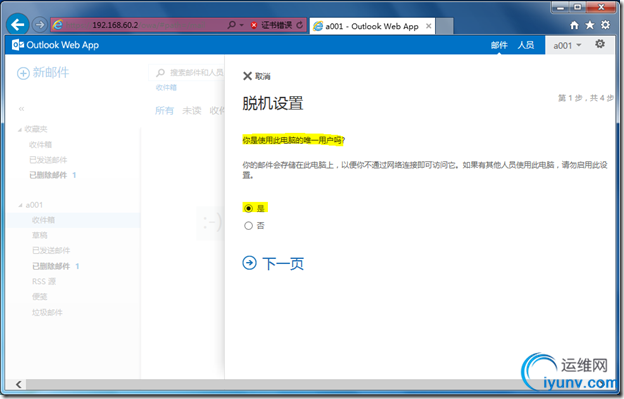Click the horizontal scrollbar left arrow
This screenshot has width=624, height=399.
[x=18, y=384]
